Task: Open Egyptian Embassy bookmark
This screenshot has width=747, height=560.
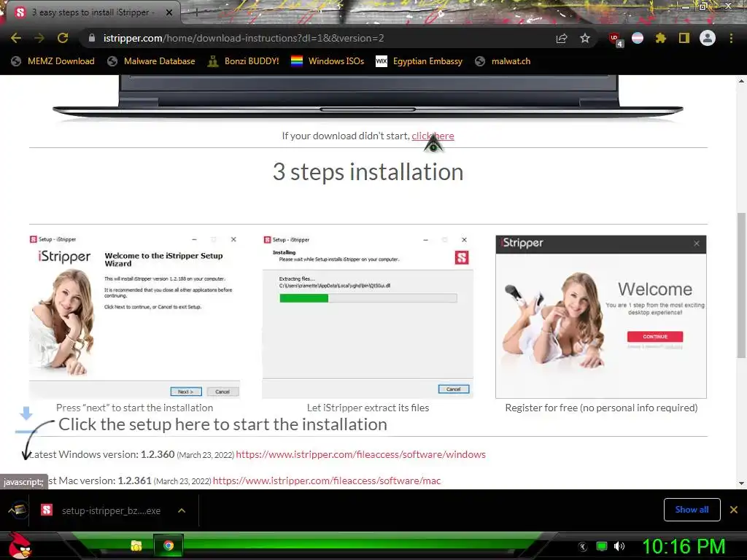Action: (419, 61)
